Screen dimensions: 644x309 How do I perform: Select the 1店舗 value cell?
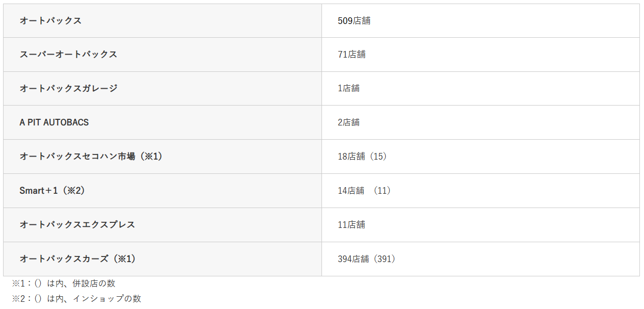click(x=348, y=88)
